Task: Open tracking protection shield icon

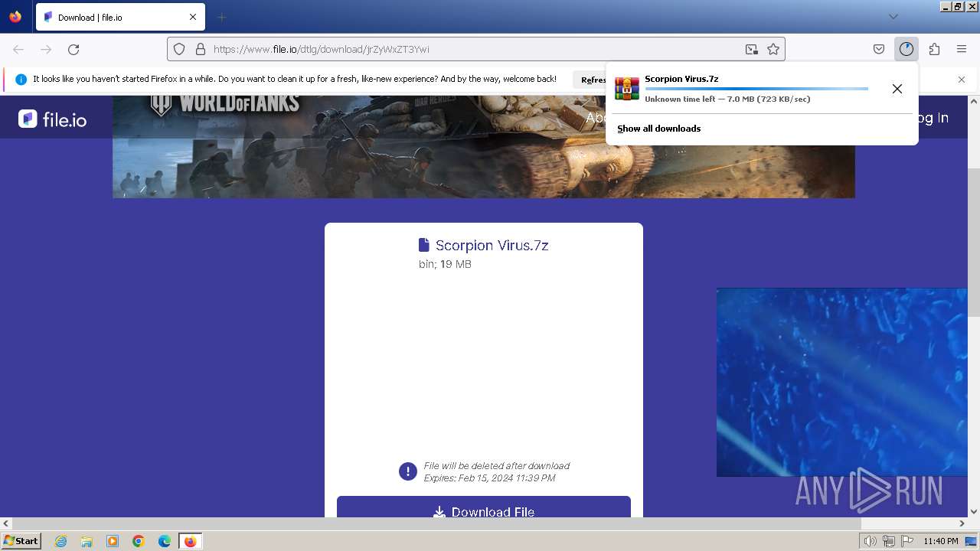Action: [179, 49]
